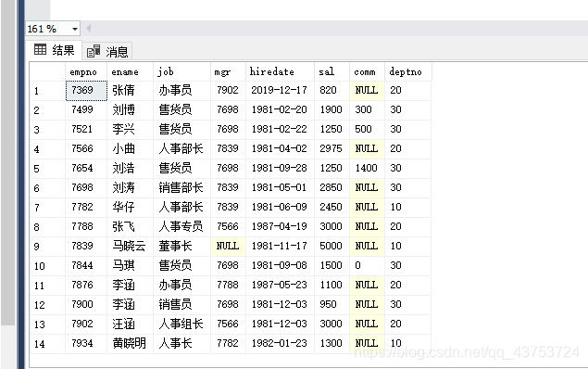Click the hiredate cell 1981-09-28
Image resolution: width=588 pixels, height=369 pixels.
280,169
